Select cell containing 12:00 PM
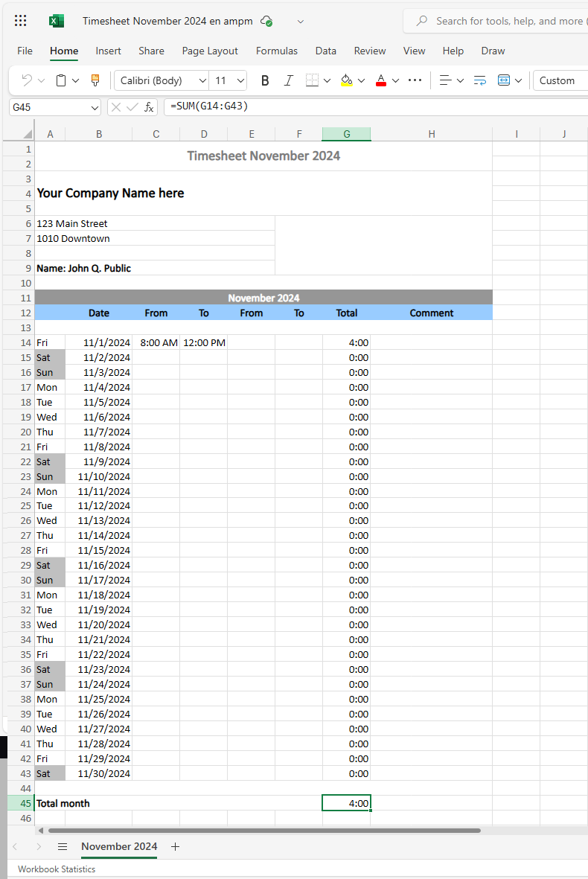 (x=203, y=342)
